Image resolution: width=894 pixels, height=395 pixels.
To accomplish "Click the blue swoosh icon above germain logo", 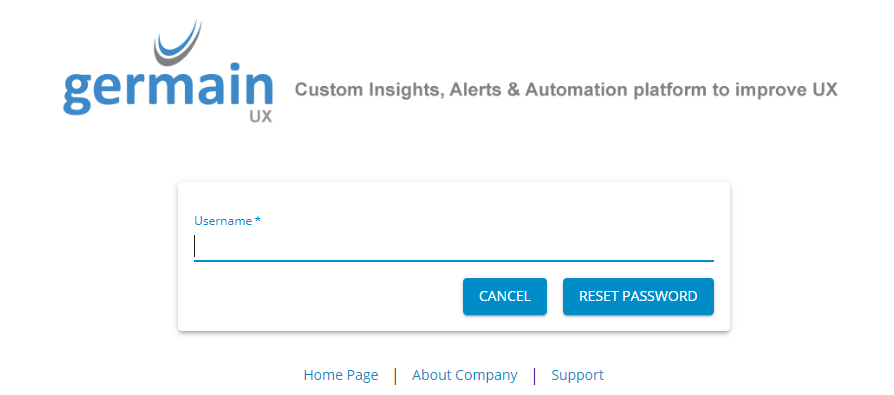I will click(x=178, y=42).
